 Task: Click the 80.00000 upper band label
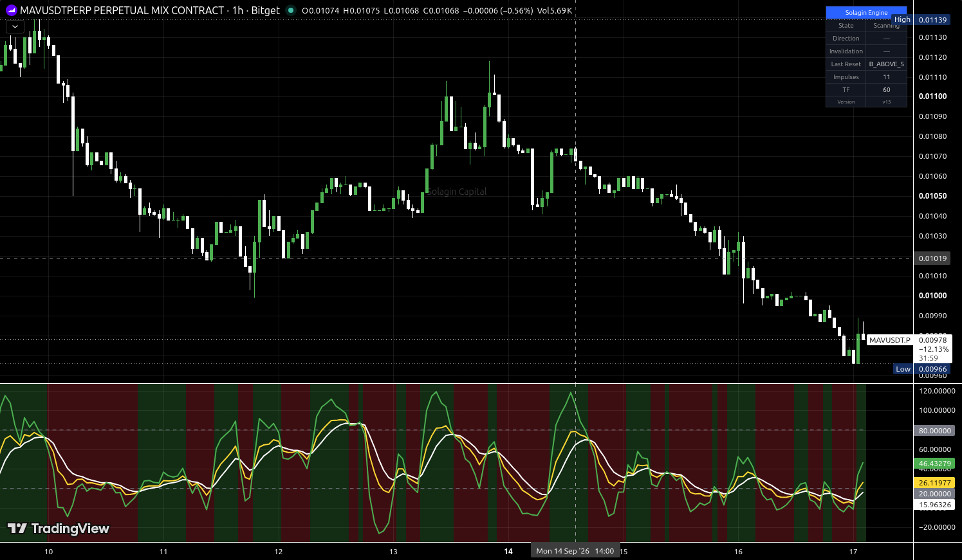934,431
